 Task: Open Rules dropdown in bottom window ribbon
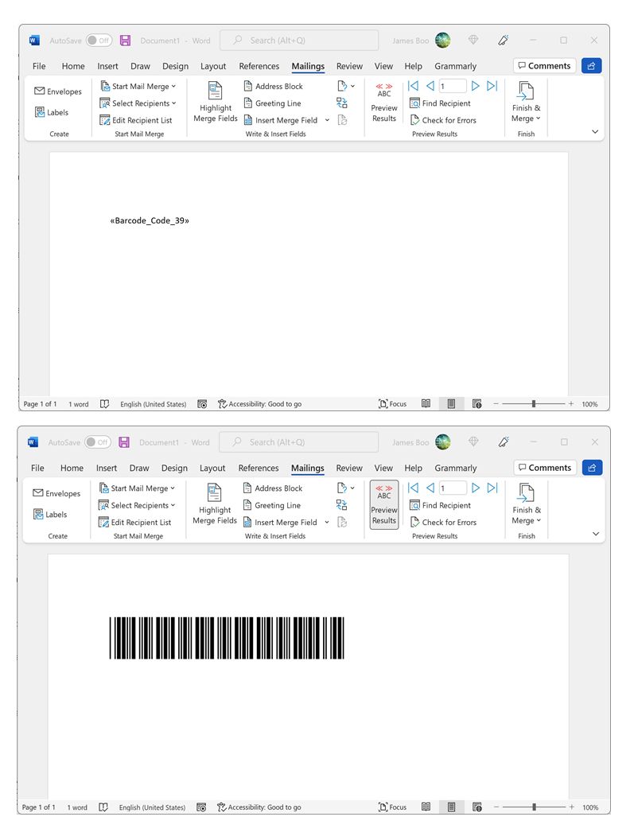pos(346,488)
